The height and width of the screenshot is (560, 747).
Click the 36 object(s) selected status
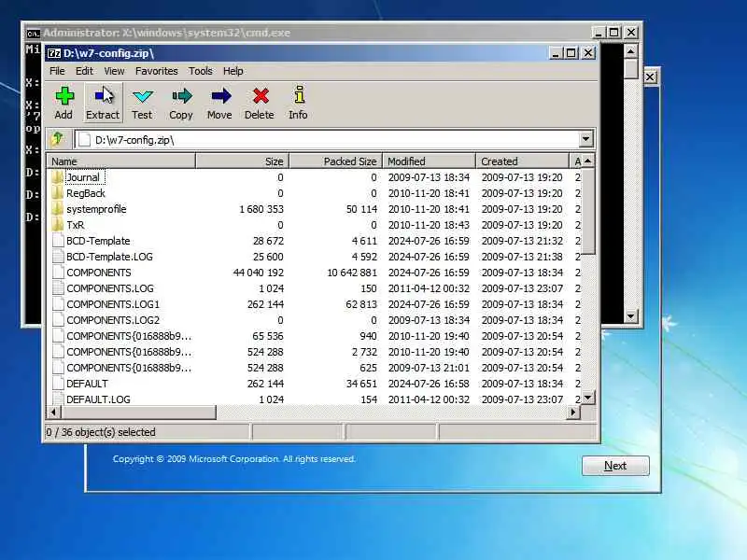point(101,432)
